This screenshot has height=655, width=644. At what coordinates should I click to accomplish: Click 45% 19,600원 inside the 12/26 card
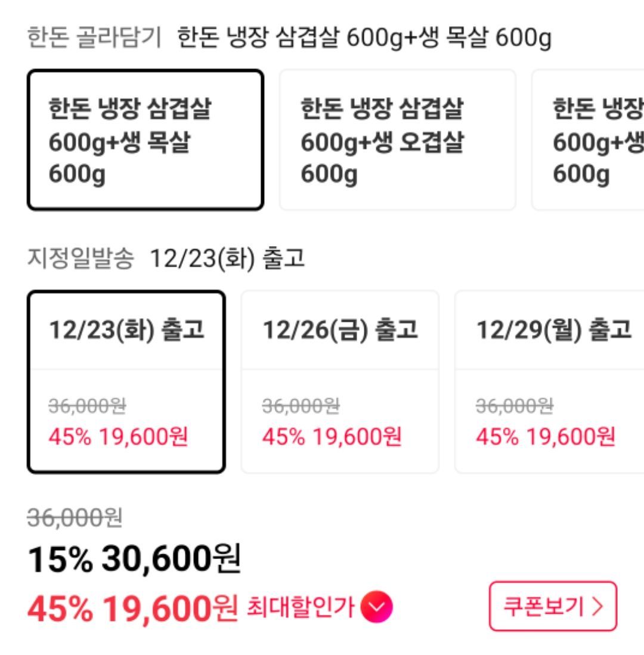pos(332,437)
